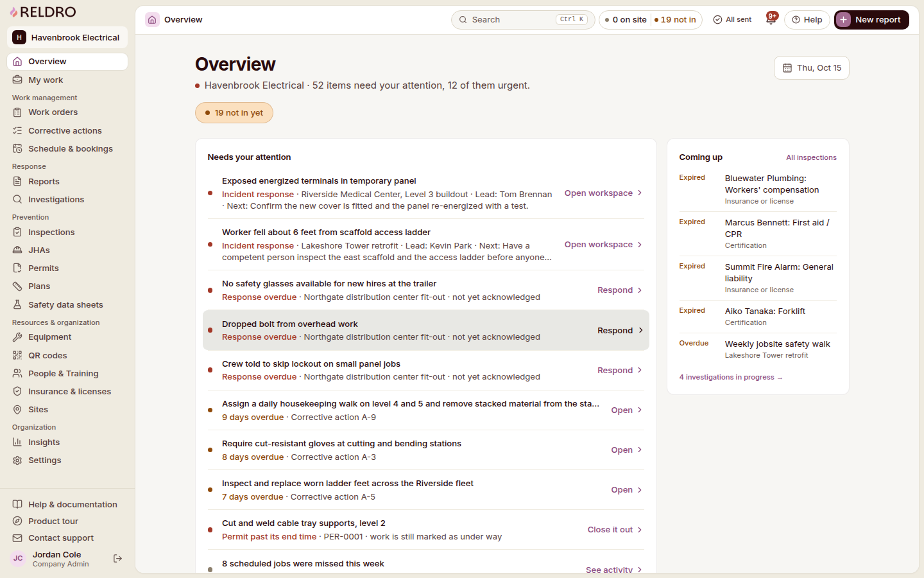
Task: Click the Settings gear icon
Action: coord(17,460)
